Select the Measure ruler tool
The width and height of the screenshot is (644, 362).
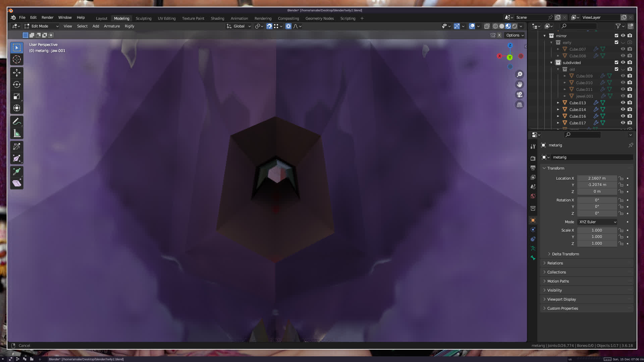(x=17, y=134)
